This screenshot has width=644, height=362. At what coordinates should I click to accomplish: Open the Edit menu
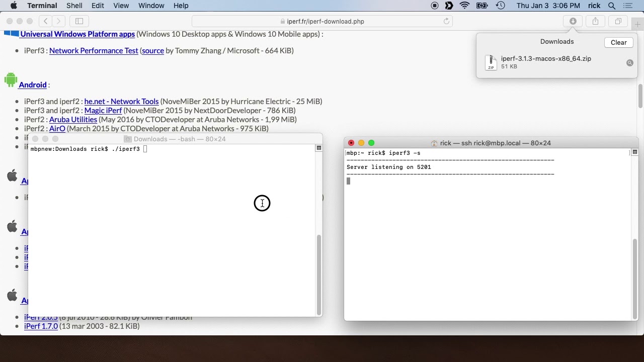click(x=98, y=6)
